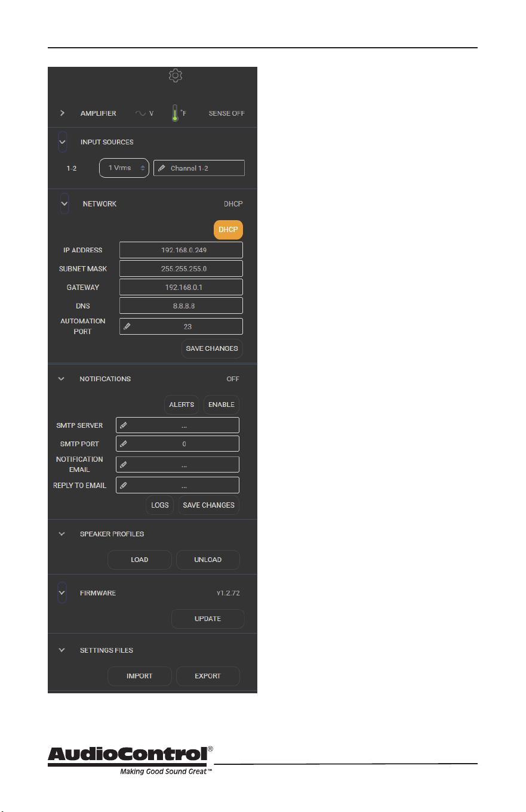Toggle notifications with the ENABLE button

point(222,405)
